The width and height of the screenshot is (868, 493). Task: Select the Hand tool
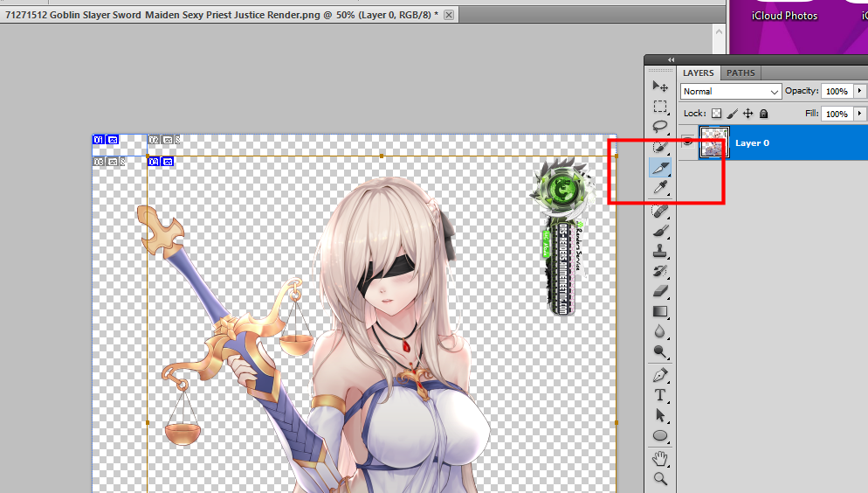pyautogui.click(x=660, y=458)
